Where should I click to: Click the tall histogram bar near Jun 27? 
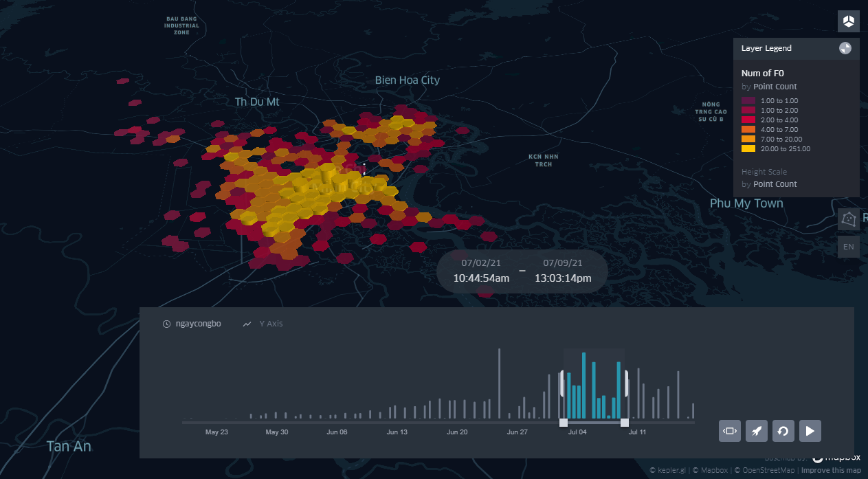(x=499, y=383)
